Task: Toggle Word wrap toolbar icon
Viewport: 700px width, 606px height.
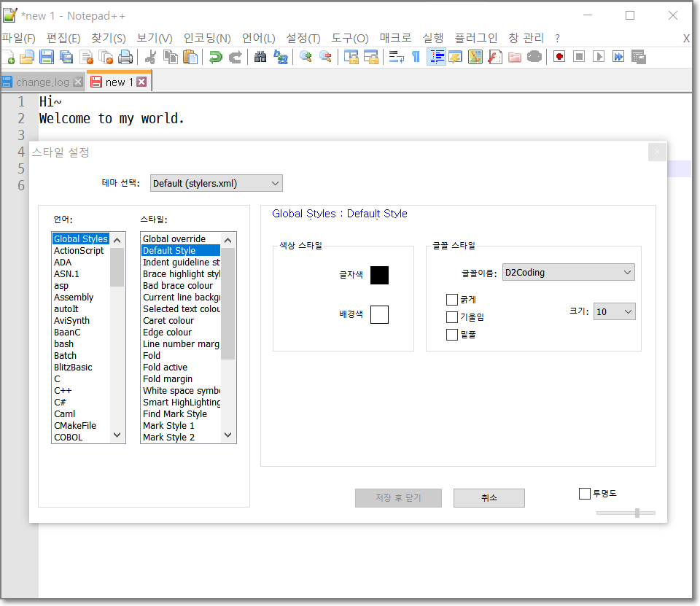Action: coord(397,57)
